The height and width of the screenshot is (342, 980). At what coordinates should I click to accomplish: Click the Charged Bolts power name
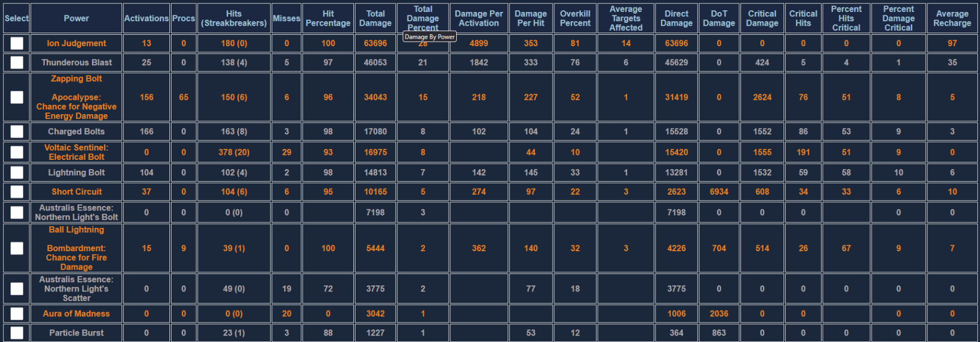click(x=76, y=132)
